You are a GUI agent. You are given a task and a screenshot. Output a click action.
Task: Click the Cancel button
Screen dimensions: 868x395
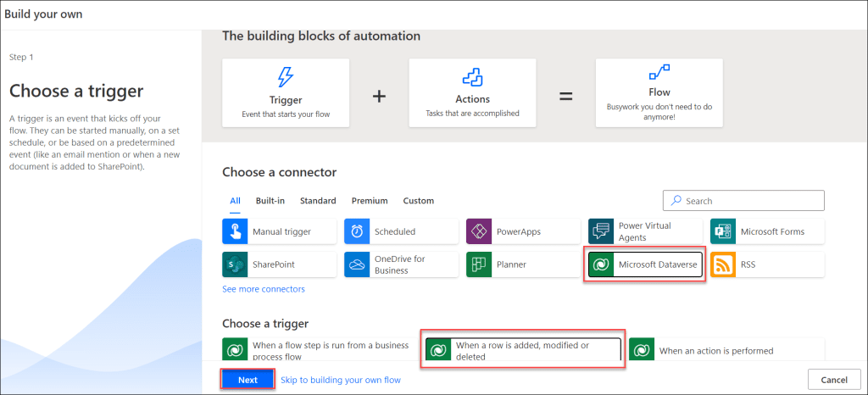pyautogui.click(x=834, y=380)
